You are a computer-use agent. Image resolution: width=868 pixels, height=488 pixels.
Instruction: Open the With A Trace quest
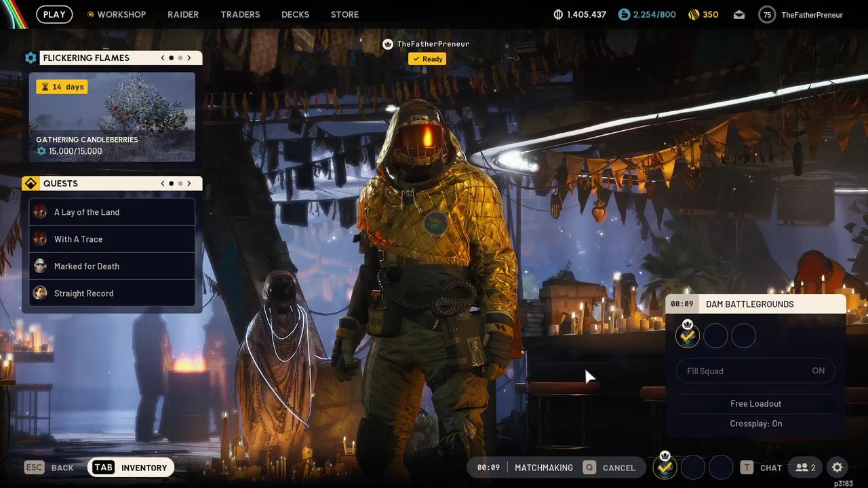(x=112, y=239)
